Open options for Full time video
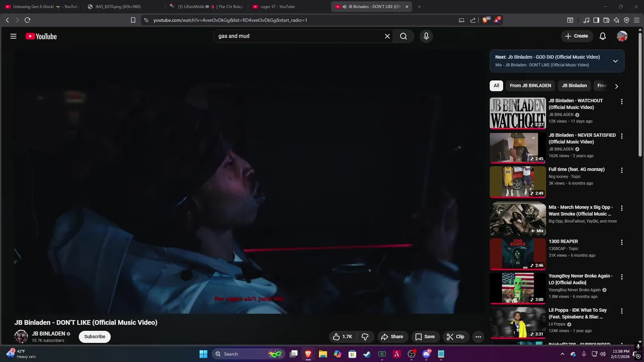 tap(622, 170)
